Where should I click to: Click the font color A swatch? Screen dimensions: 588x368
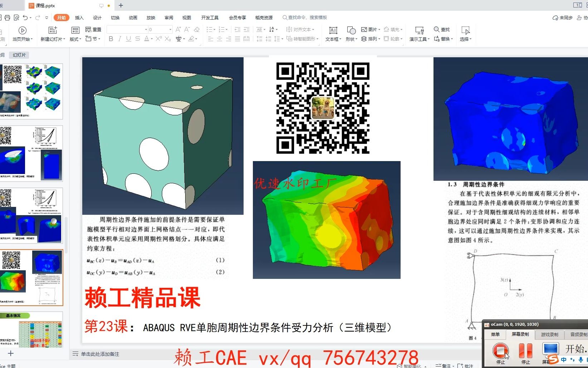pos(146,39)
